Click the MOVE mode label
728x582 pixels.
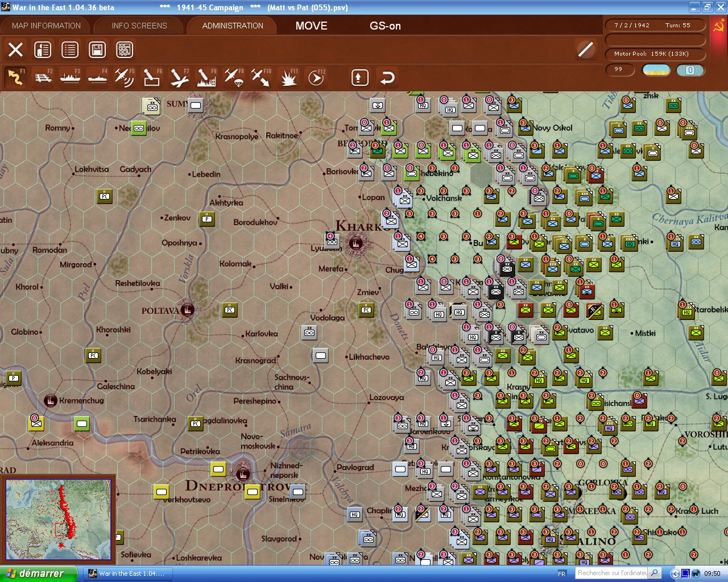pyautogui.click(x=312, y=26)
